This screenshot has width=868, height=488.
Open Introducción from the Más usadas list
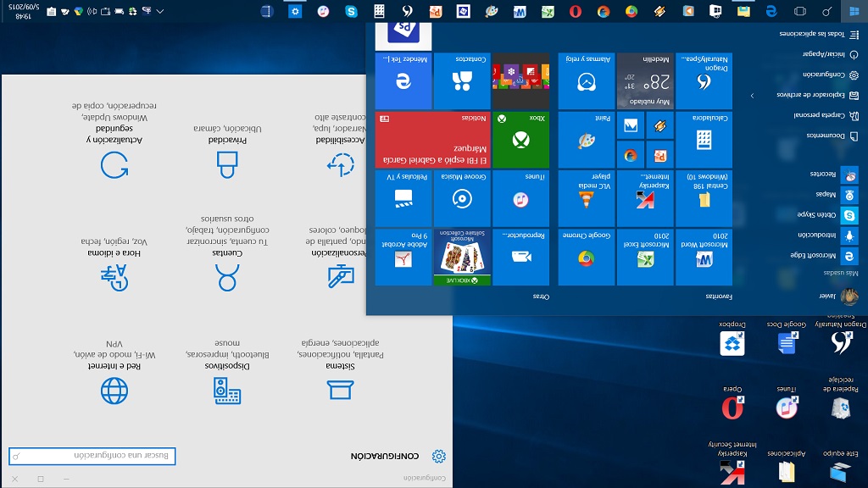(x=827, y=236)
